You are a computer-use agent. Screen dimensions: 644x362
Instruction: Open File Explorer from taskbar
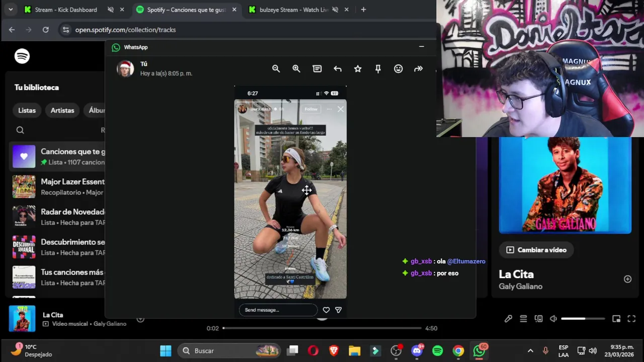pyautogui.click(x=355, y=350)
